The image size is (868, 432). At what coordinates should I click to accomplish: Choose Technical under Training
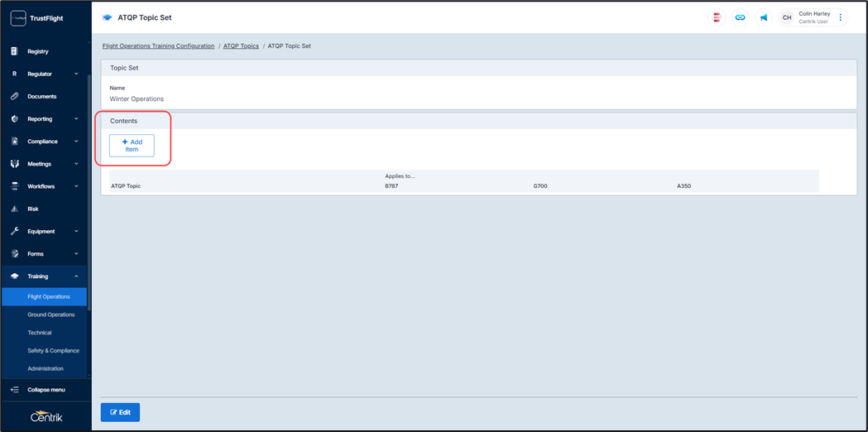(39, 333)
